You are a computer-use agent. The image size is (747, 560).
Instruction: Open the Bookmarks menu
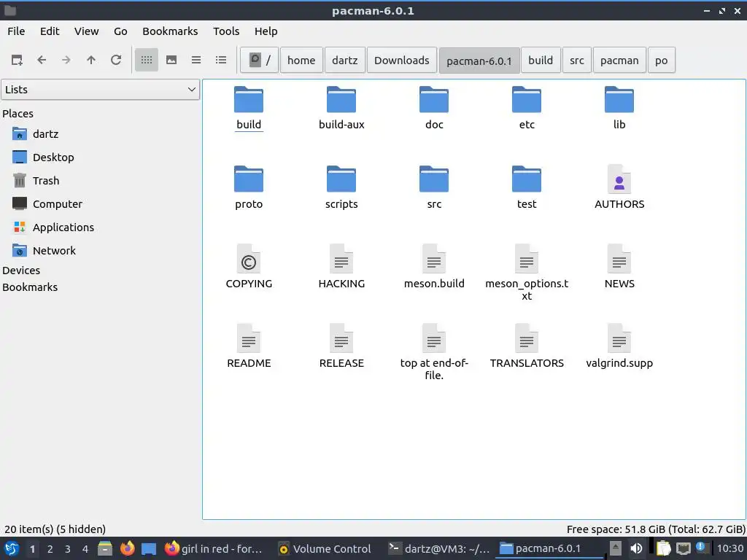[x=170, y=31]
